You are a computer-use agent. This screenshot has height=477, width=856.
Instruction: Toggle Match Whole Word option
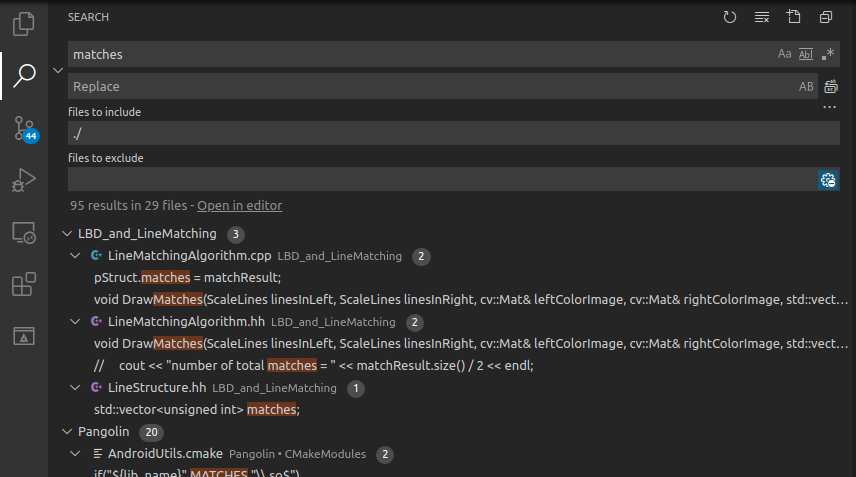[x=806, y=54]
